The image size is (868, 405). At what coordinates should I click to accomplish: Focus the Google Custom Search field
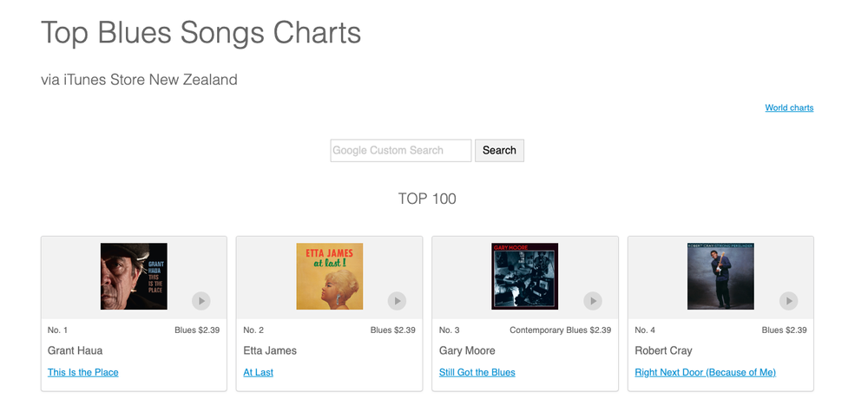point(401,151)
